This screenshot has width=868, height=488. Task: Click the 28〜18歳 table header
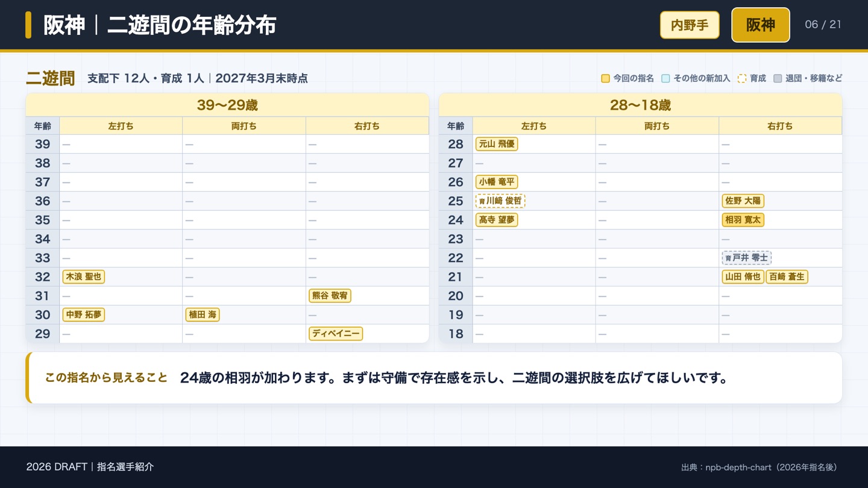(x=640, y=105)
